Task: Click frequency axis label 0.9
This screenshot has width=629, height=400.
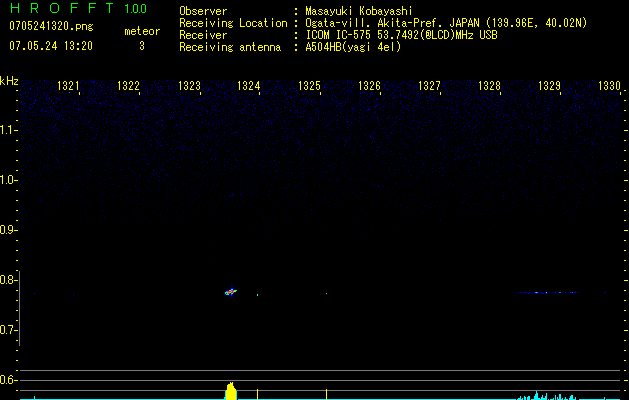Action: [x=7, y=230]
